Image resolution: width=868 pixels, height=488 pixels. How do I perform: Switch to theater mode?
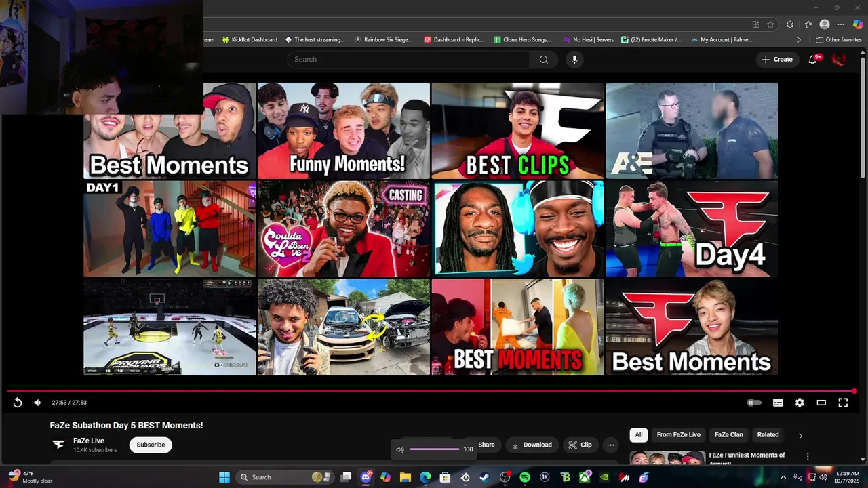point(821,403)
